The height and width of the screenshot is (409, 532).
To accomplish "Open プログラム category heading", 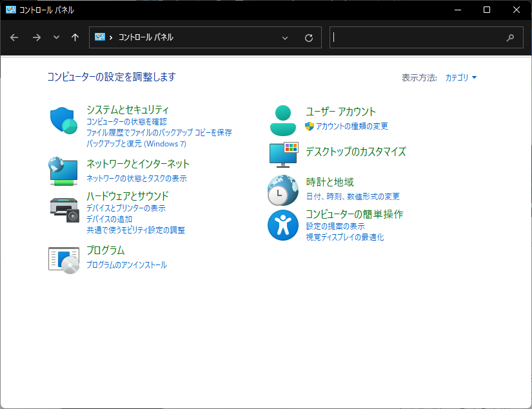I will (x=106, y=250).
